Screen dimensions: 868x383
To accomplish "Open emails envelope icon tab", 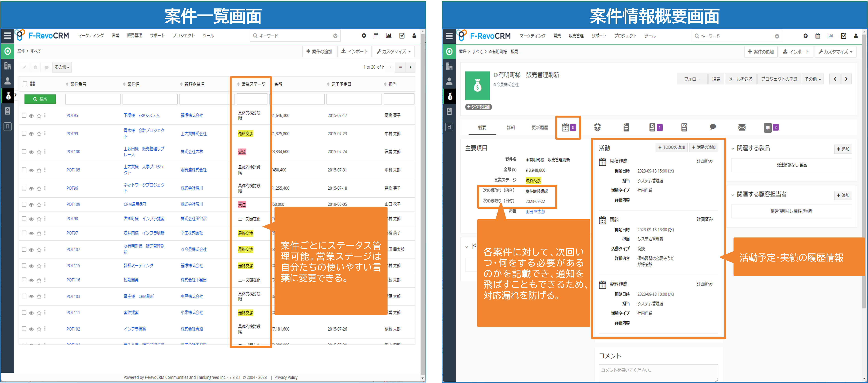I will click(x=742, y=127).
